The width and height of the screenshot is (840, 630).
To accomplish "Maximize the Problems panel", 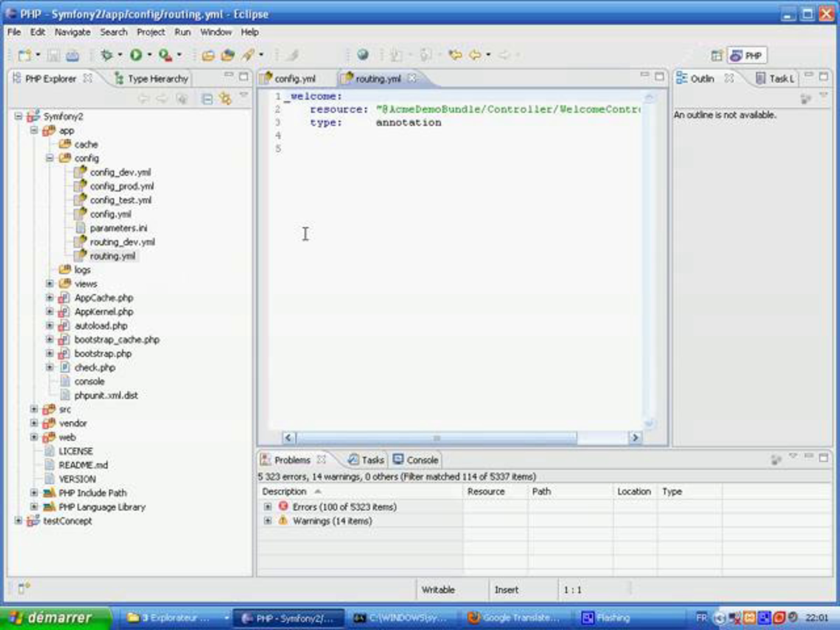I will tap(824, 457).
